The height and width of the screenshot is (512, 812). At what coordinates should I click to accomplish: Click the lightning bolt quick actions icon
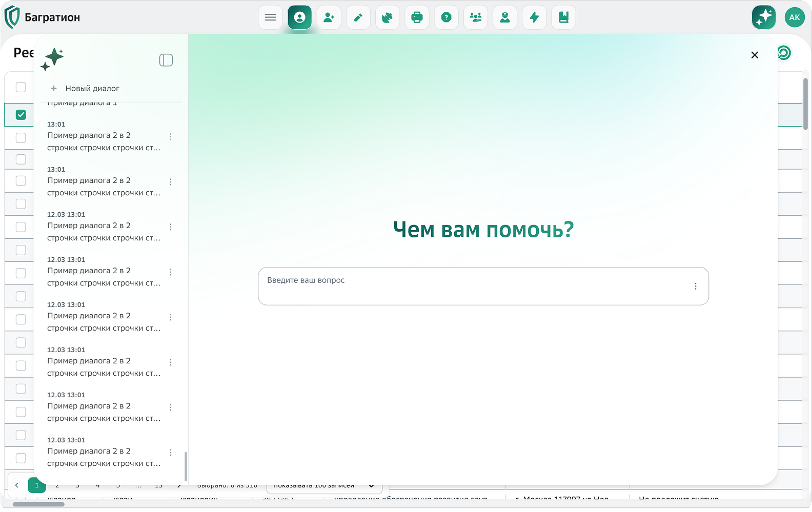pyautogui.click(x=534, y=17)
